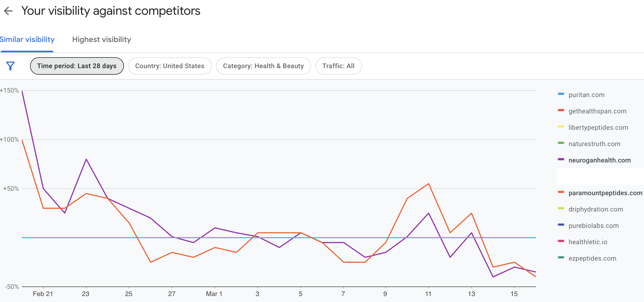Viewport: 644px width, 302px height.
Task: Click the orange line peak at Mar 11
Action: (429, 184)
